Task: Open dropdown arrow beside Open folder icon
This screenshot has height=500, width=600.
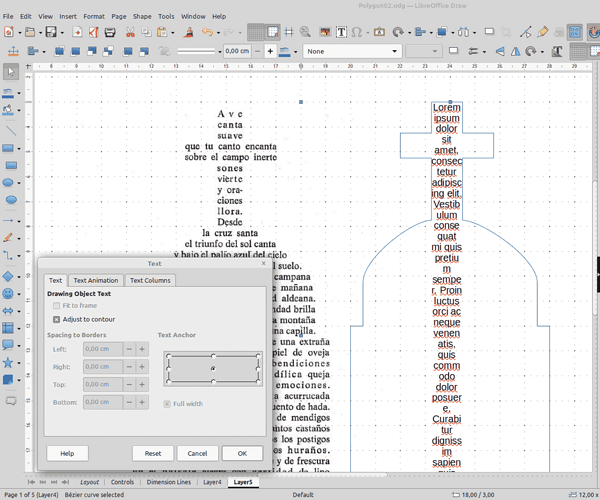Action: (x=40, y=33)
